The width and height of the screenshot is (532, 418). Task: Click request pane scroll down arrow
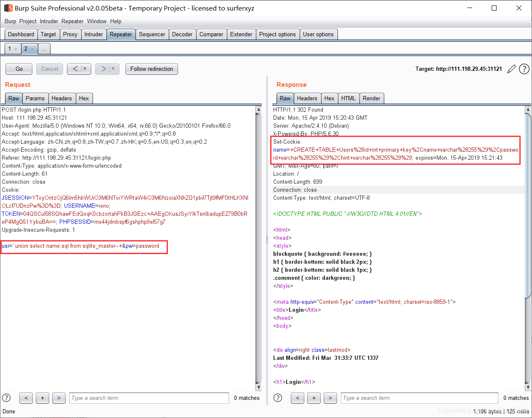pyautogui.click(x=258, y=388)
